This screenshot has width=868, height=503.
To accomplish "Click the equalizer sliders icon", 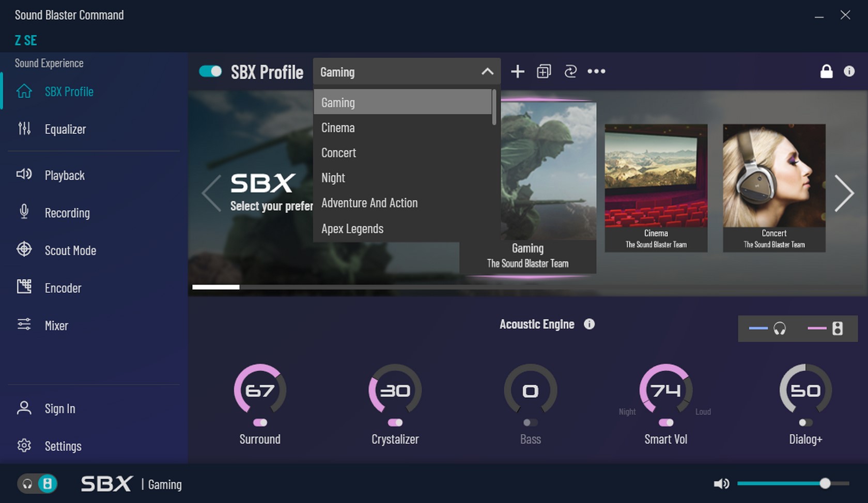I will [24, 129].
